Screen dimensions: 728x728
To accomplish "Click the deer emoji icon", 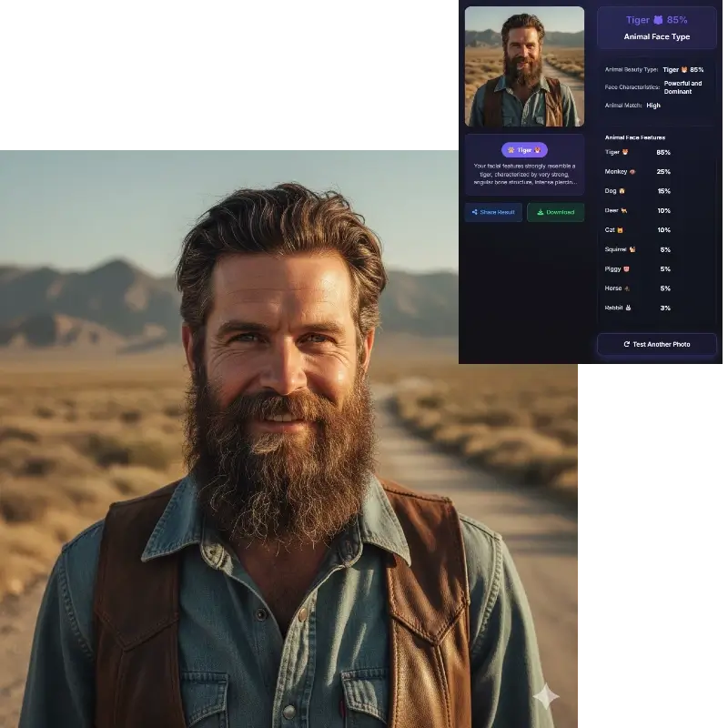I will pos(623,210).
